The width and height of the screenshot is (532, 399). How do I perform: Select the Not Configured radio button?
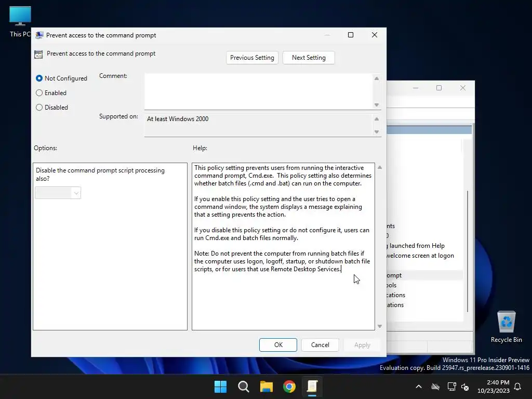click(39, 78)
